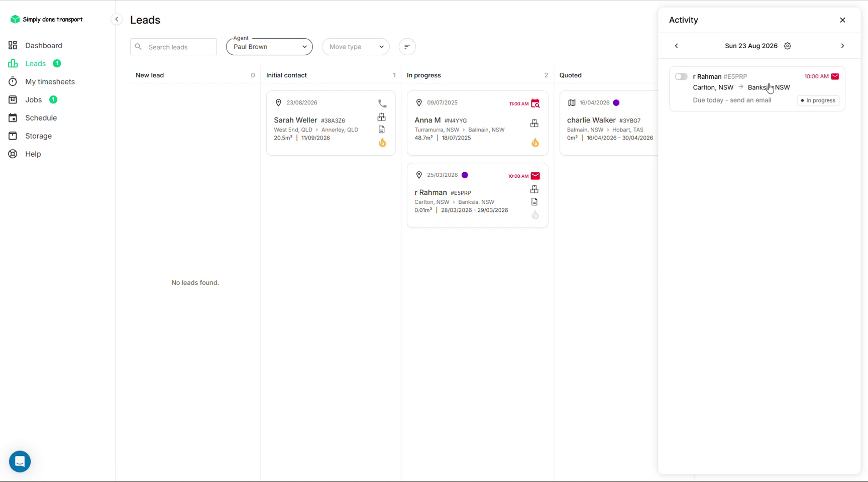
Task: Go to next day in Activity
Action: 842,46
